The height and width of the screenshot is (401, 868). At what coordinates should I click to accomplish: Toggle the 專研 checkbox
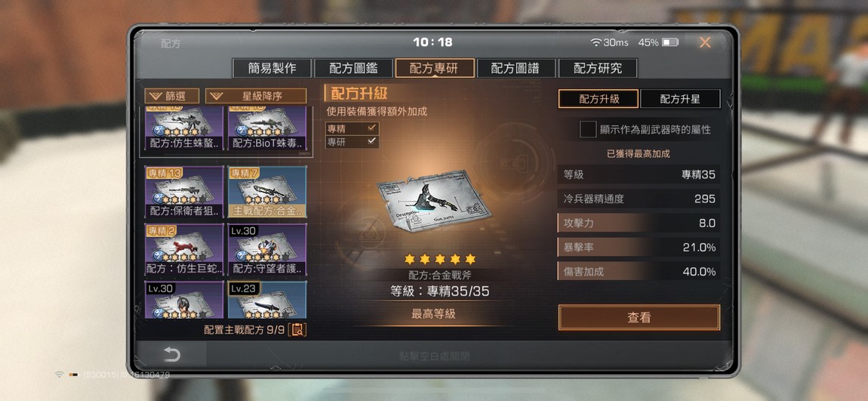click(x=372, y=141)
